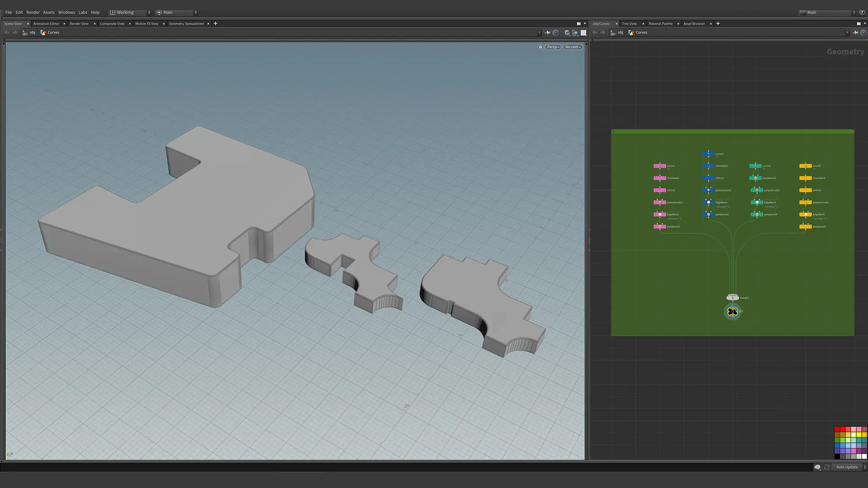The width and height of the screenshot is (868, 488).
Task: Open the Working desktop dropdown
Action: (130, 13)
